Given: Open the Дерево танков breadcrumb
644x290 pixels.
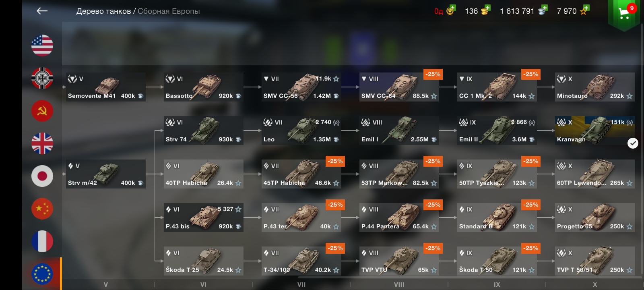Looking at the screenshot, I should pyautogui.click(x=103, y=11).
